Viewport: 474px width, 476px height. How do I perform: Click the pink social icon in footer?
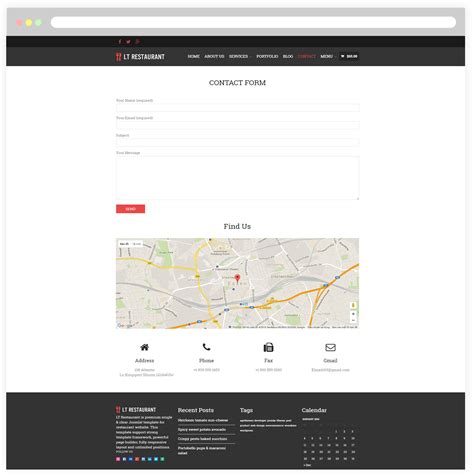(118, 459)
